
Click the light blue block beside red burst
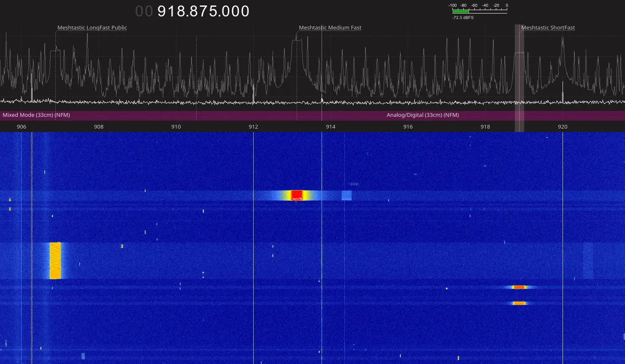pos(346,195)
